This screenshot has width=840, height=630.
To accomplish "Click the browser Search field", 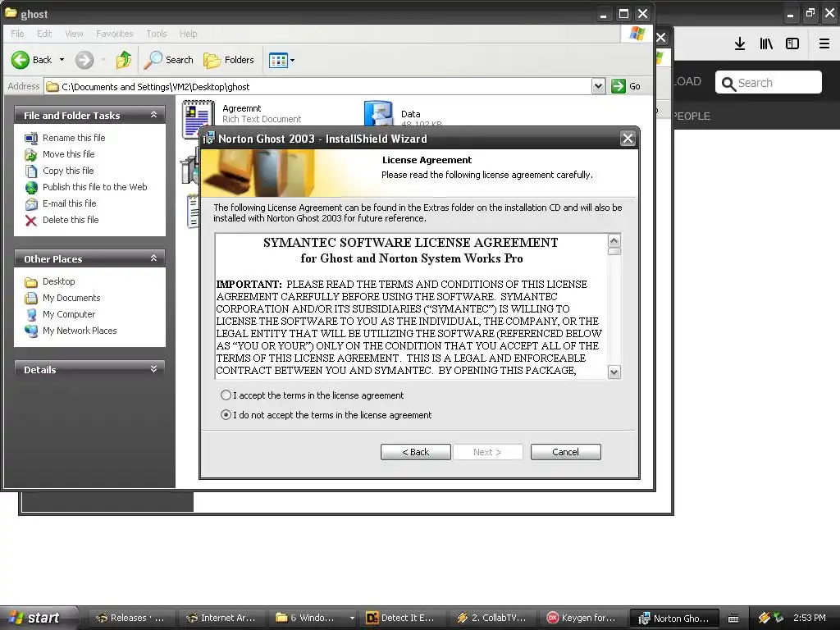I will coord(768,83).
